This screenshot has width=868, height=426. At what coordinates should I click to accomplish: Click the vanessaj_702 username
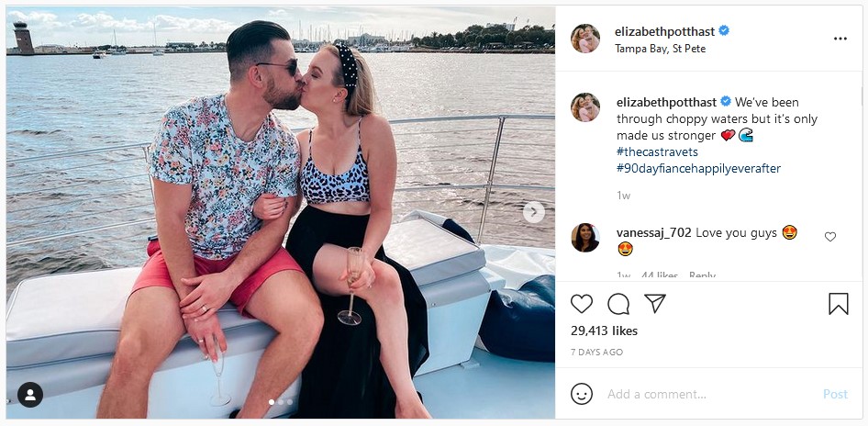(x=654, y=232)
